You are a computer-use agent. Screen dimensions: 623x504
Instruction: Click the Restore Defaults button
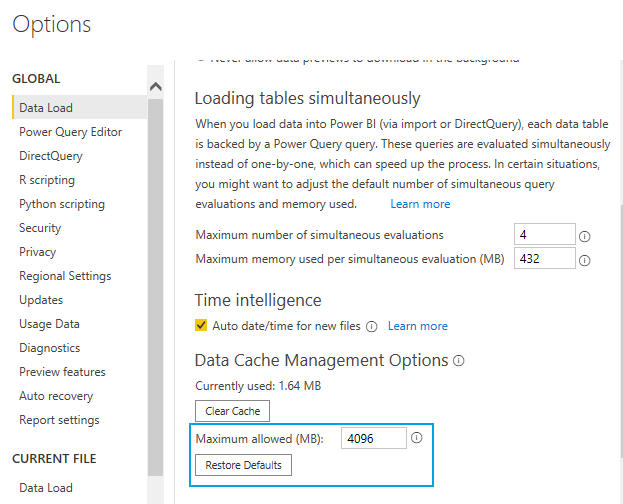point(243,465)
